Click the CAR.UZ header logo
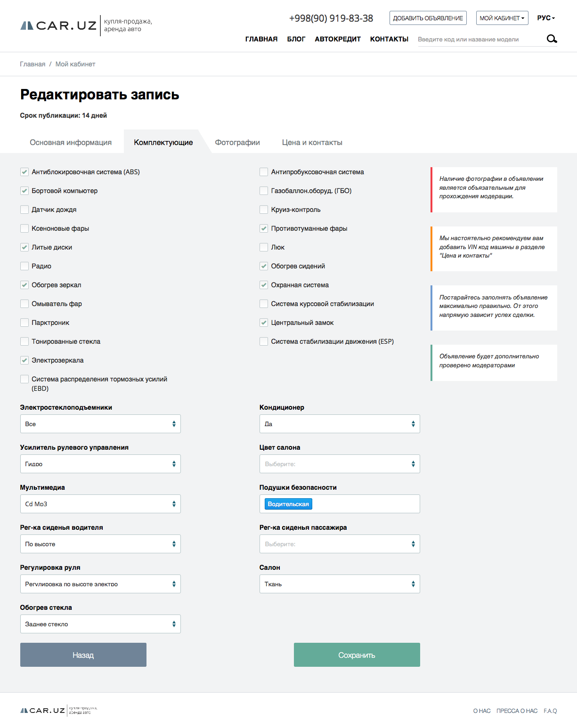Viewport: 577px width, 728px height. click(x=58, y=25)
